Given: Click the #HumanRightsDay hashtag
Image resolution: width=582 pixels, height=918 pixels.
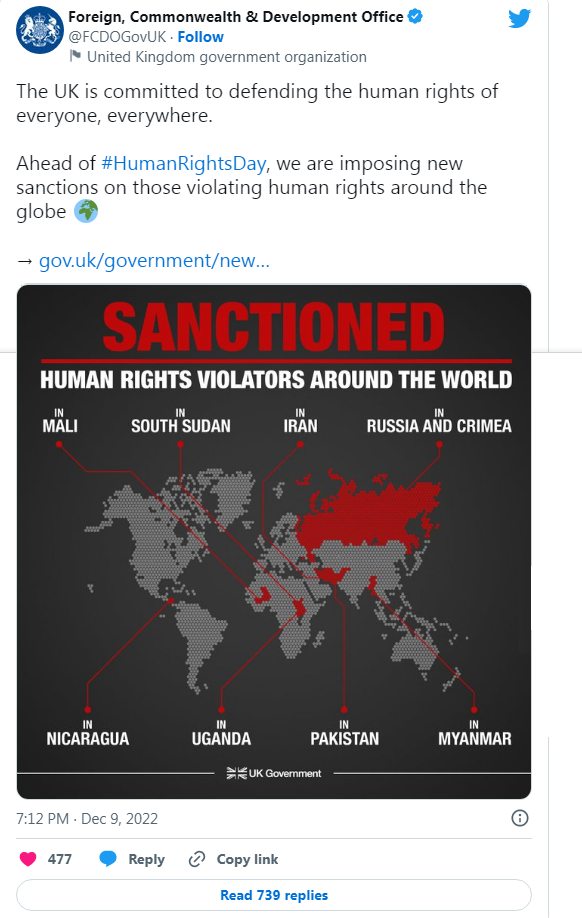Looking at the screenshot, I should 184,163.
